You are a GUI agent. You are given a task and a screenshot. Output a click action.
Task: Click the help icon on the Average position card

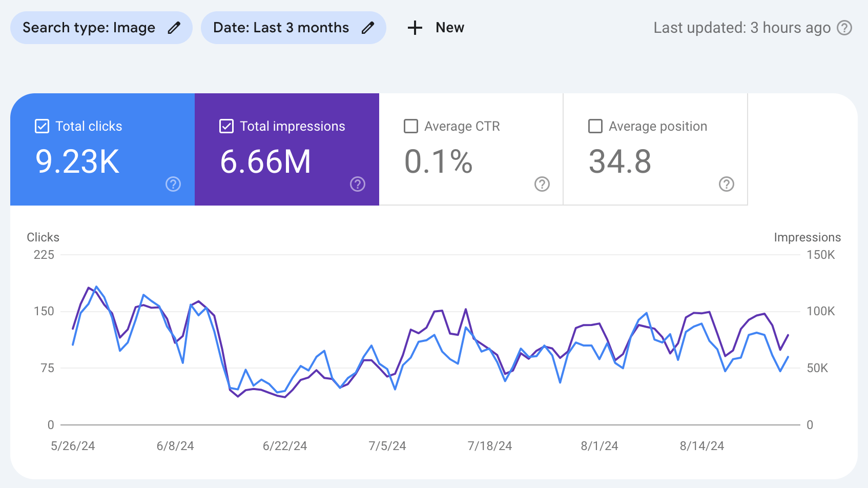coord(727,184)
